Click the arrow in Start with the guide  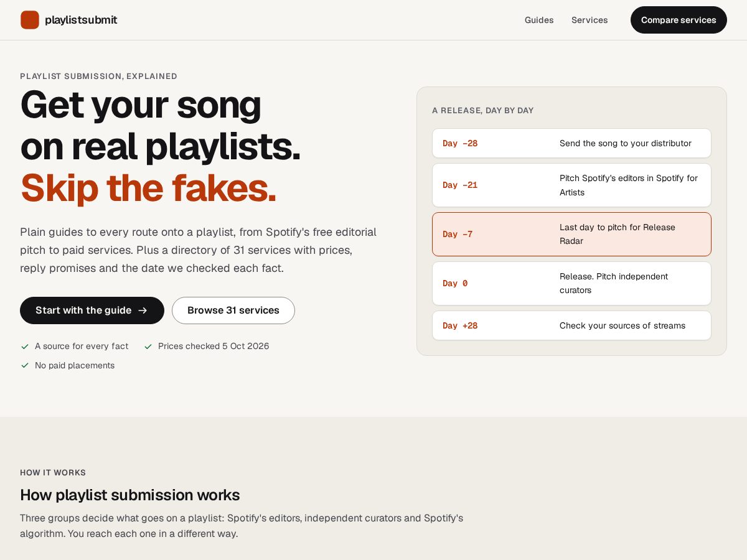tap(143, 310)
